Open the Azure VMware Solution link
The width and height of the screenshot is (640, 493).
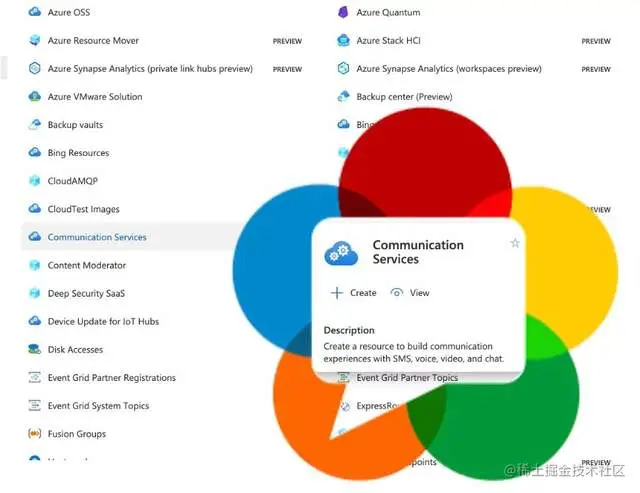(95, 97)
